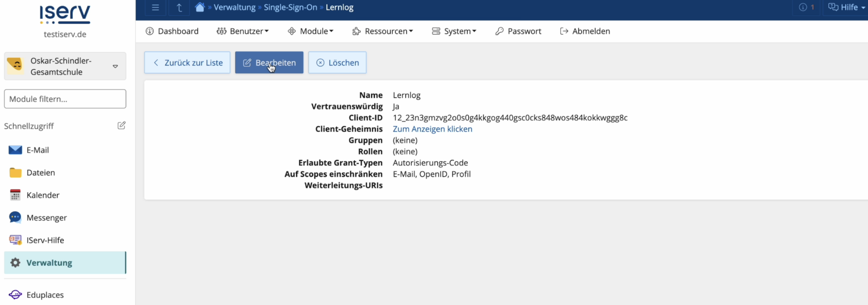Open the Benutzer dropdown menu
Image resolution: width=868 pixels, height=305 pixels.
click(243, 31)
